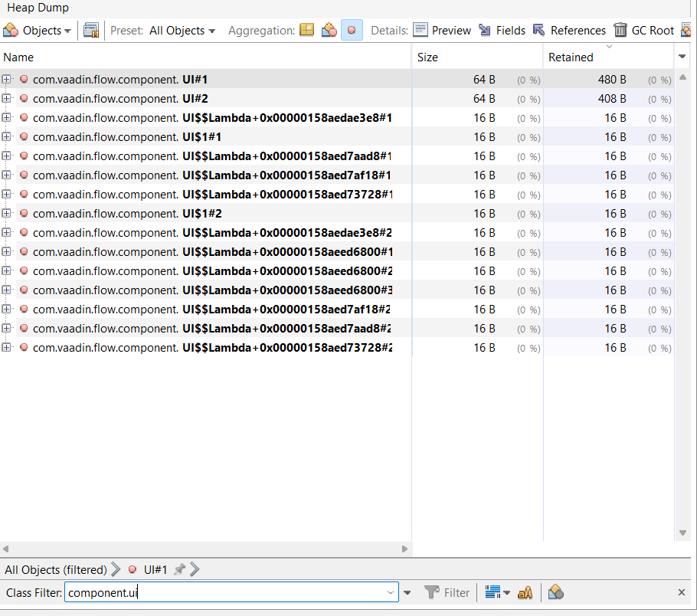The height and width of the screenshot is (616, 697).
Task: Toggle match case filter icon
Action: point(525,592)
